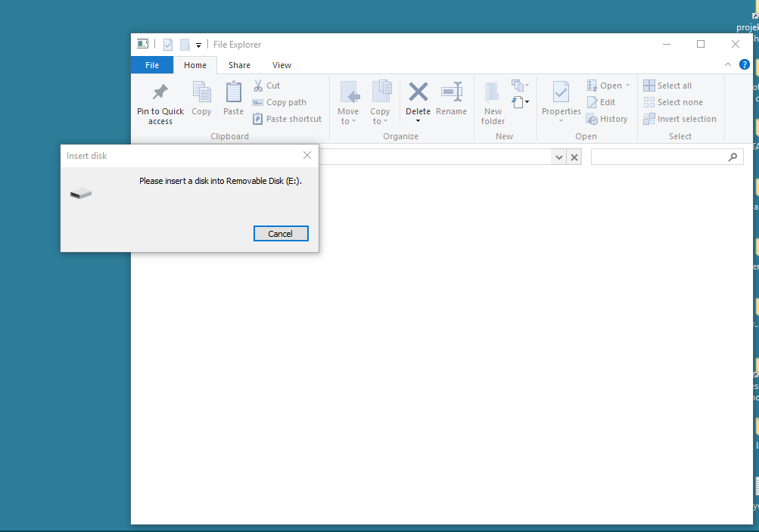Viewport: 759px width, 532px height.
Task: Click the File Explorer system menu icon
Action: click(142, 44)
